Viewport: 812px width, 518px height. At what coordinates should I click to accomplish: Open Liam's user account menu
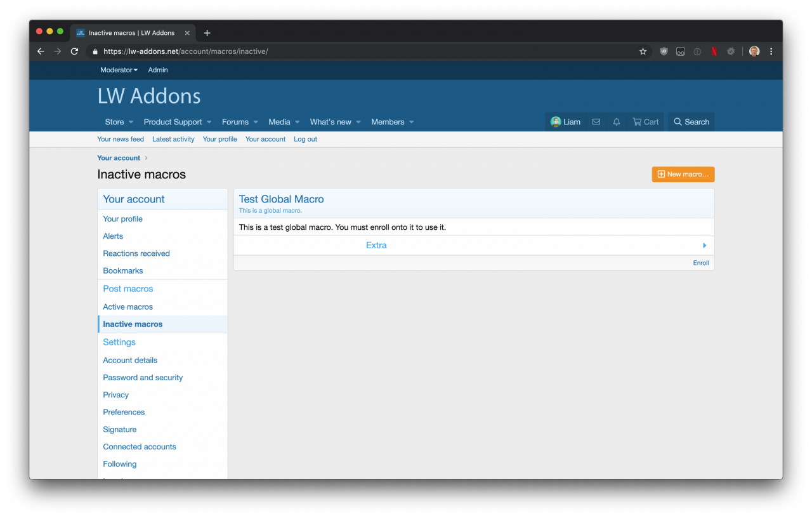565,122
